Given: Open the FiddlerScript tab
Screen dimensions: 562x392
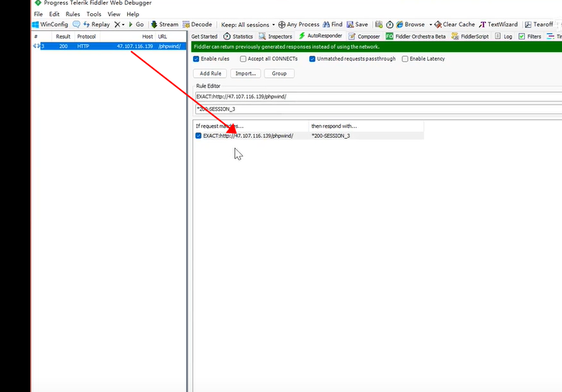Looking at the screenshot, I should pos(471,36).
